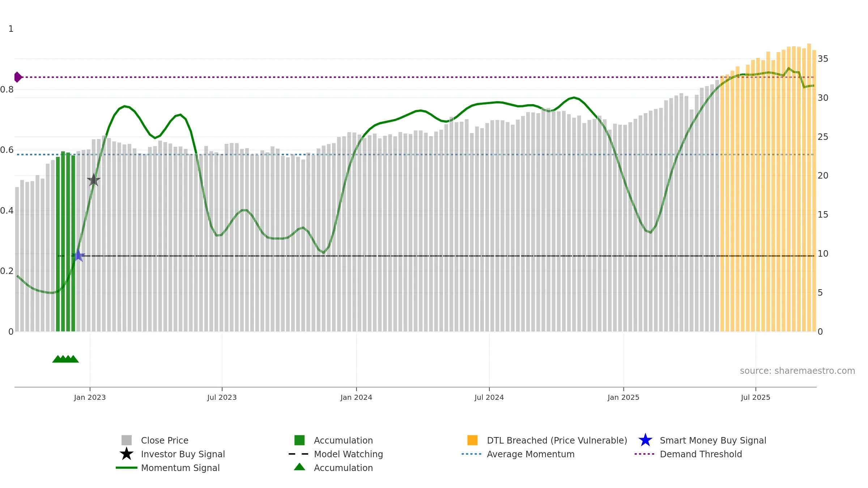Click the green Accumulation triangle legend icon
The image size is (868, 488).
[299, 467]
